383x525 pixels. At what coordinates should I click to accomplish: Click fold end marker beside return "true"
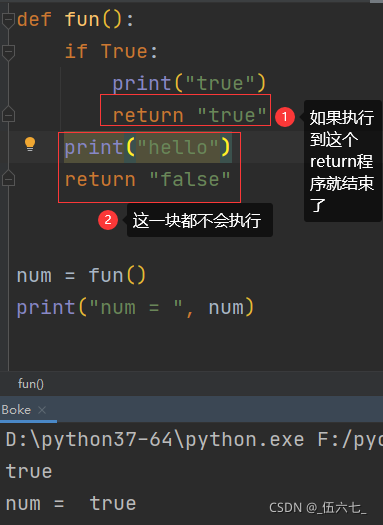click(8, 115)
